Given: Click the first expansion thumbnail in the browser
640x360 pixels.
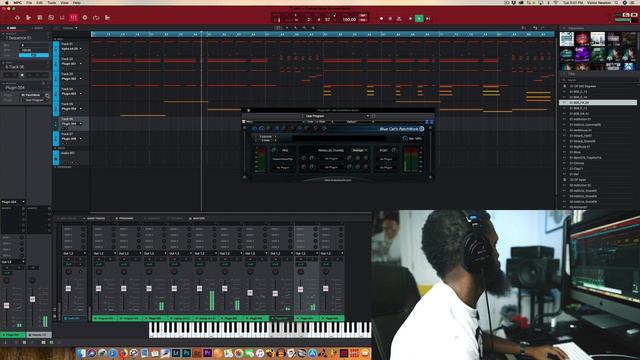Looking at the screenshot, I should (567, 39).
